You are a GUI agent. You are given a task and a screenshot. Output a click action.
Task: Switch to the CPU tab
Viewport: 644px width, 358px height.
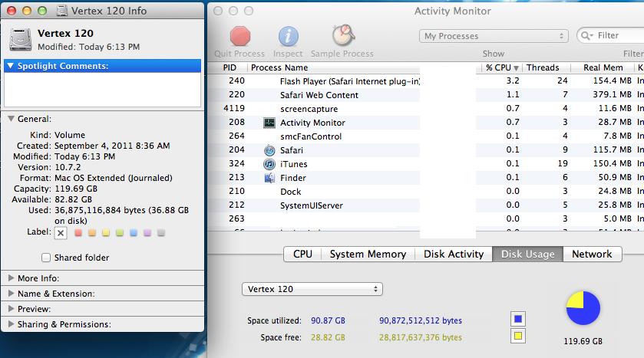pos(302,254)
